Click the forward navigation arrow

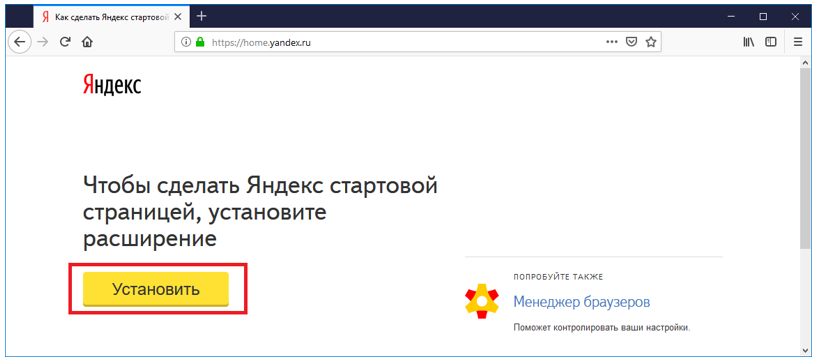coord(43,43)
